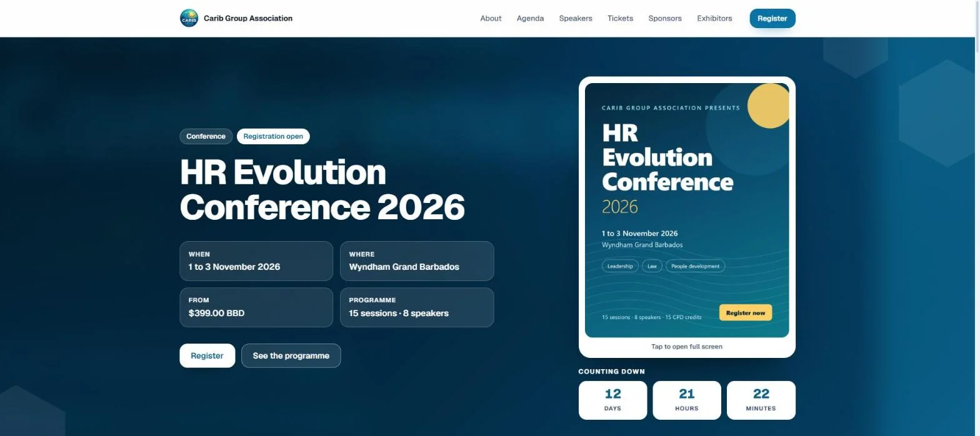Click the white Register button beside See the programme
The image size is (980, 436).
(x=207, y=355)
